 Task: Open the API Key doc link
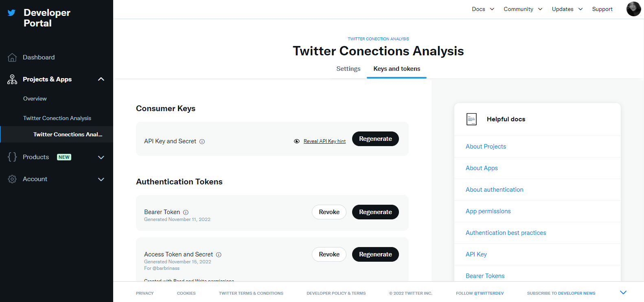point(476,254)
